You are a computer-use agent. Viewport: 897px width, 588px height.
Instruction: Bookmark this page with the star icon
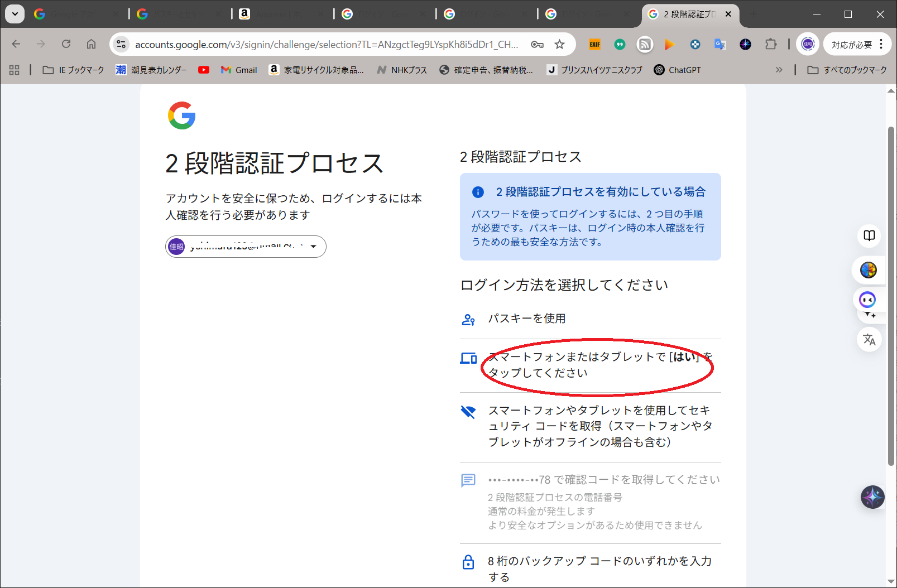559,44
